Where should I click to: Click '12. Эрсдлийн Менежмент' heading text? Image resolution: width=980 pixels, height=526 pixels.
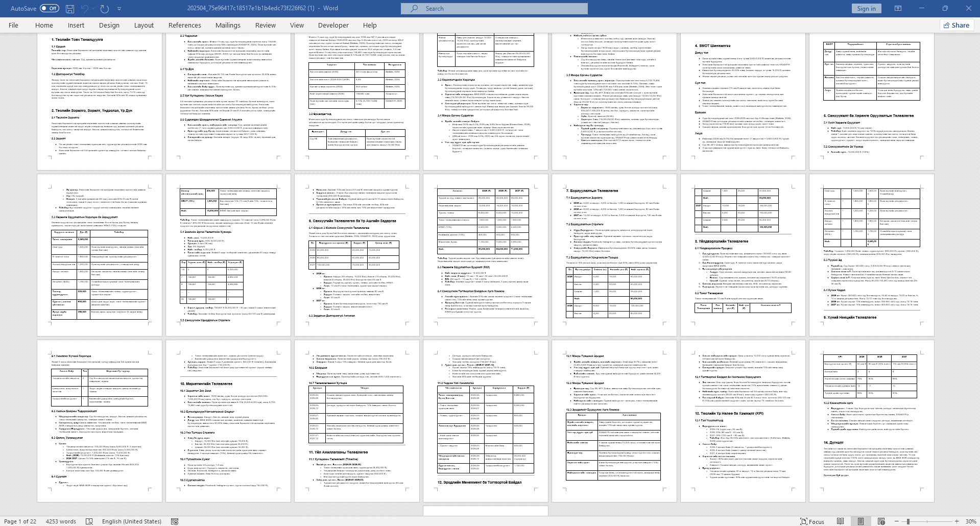point(480,482)
